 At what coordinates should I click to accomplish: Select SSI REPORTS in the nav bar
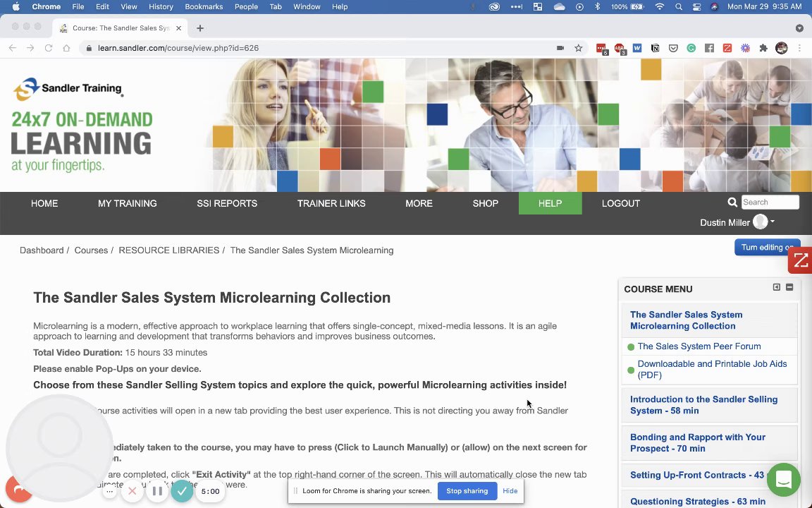(227, 203)
